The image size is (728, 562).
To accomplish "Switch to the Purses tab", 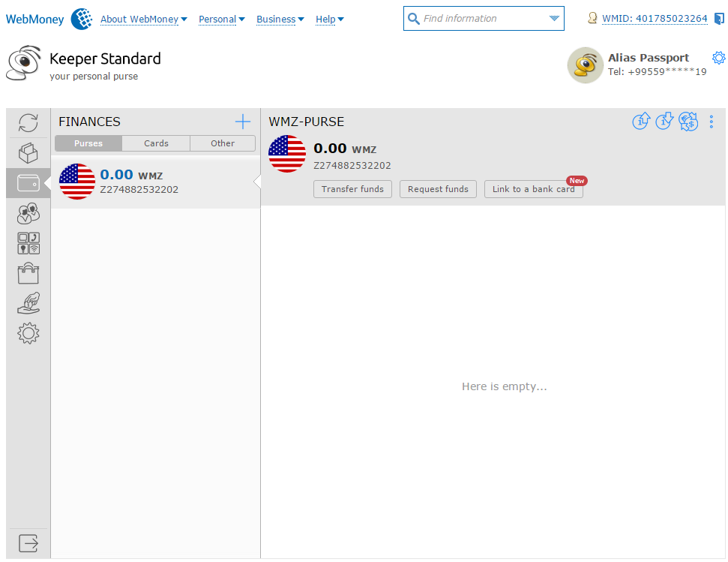I will pos(88,143).
